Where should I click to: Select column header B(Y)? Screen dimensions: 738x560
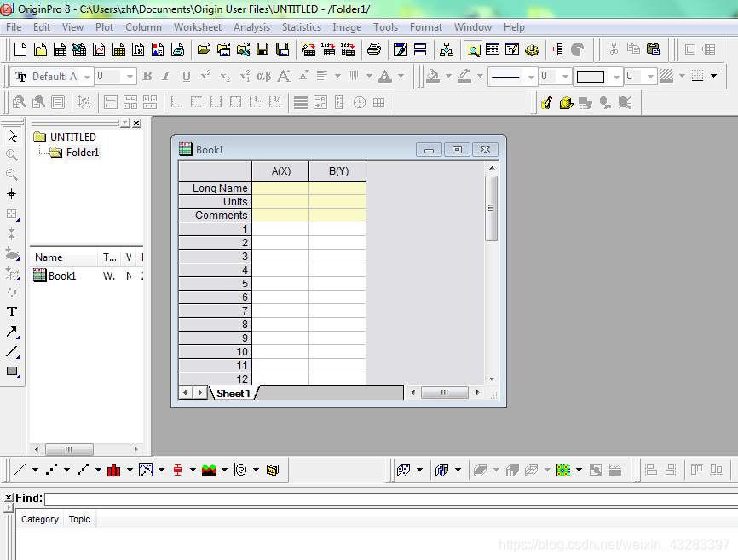click(338, 171)
